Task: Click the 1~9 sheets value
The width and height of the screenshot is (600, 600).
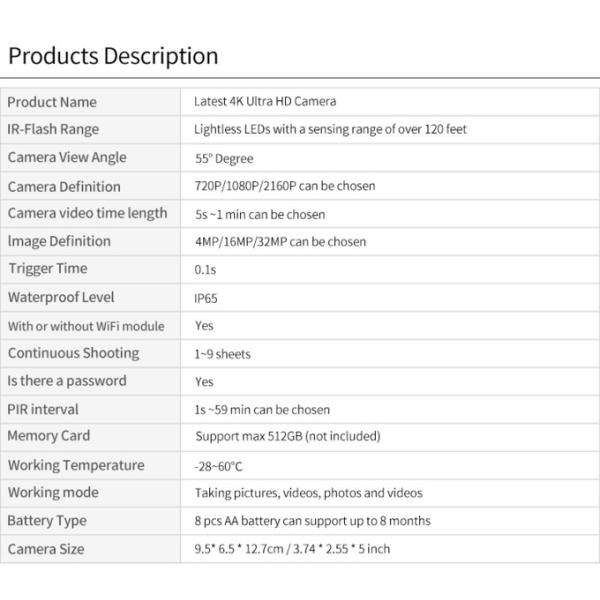Action: 222,354
